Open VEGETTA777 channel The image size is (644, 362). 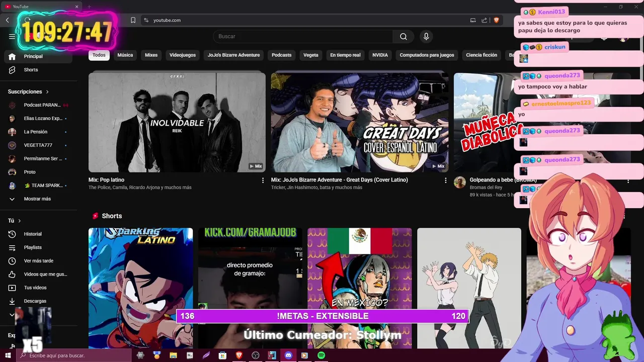point(38,145)
